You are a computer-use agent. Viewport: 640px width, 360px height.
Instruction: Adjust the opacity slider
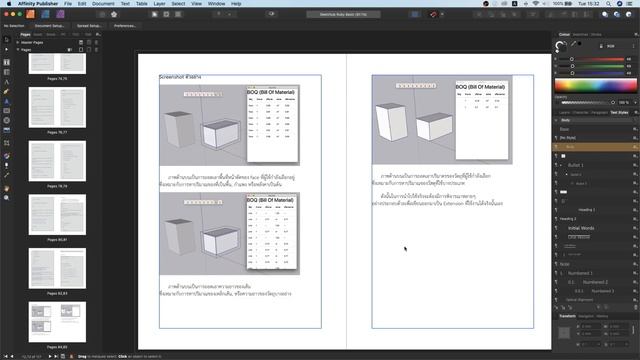pos(588,102)
